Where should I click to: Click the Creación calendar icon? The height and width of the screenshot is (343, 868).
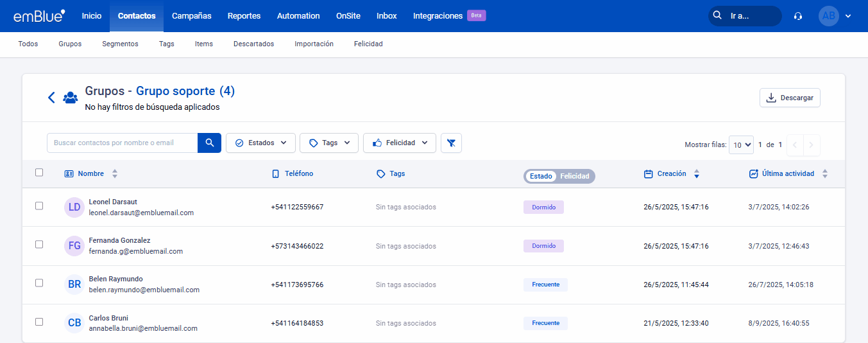(648, 173)
